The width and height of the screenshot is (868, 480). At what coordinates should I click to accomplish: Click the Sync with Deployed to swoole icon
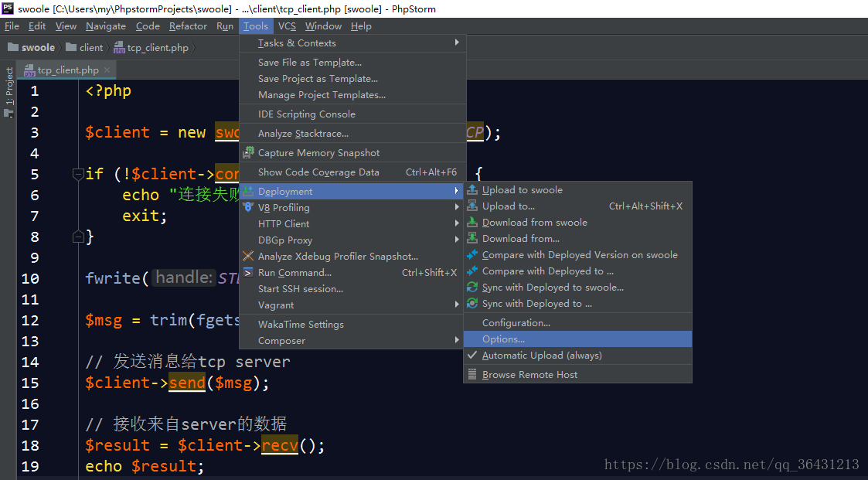point(472,288)
